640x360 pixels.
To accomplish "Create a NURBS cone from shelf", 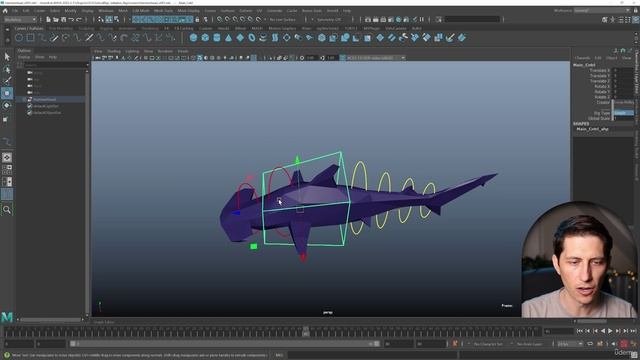I will click(x=229, y=38).
